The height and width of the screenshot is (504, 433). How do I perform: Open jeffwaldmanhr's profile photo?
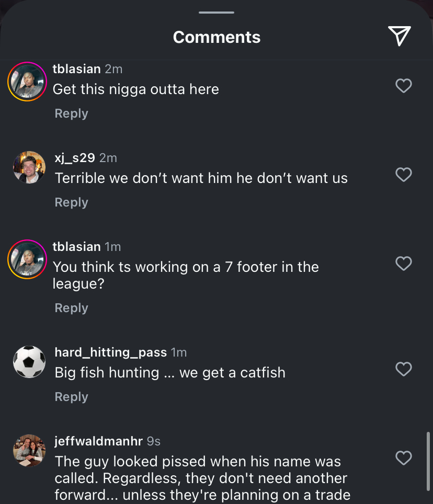point(29,450)
